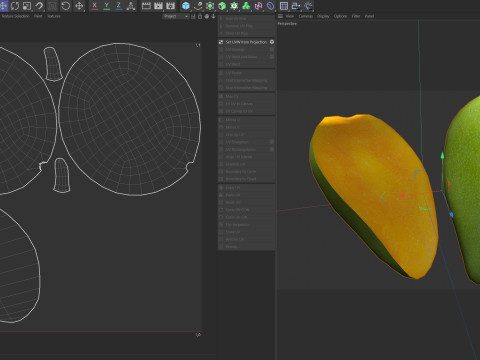The height and width of the screenshot is (360, 480).
Task: Open Set UVW from Projection options gear
Action: tap(272, 42)
